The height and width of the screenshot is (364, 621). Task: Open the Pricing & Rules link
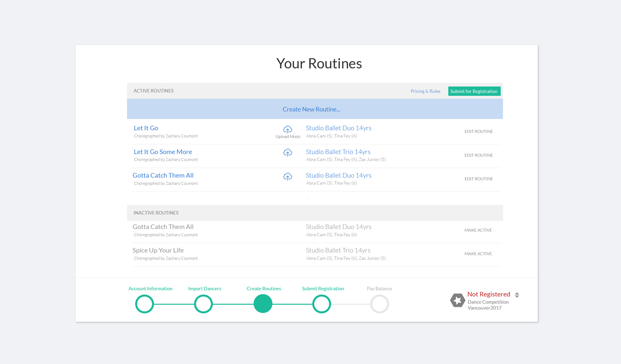[x=425, y=91]
